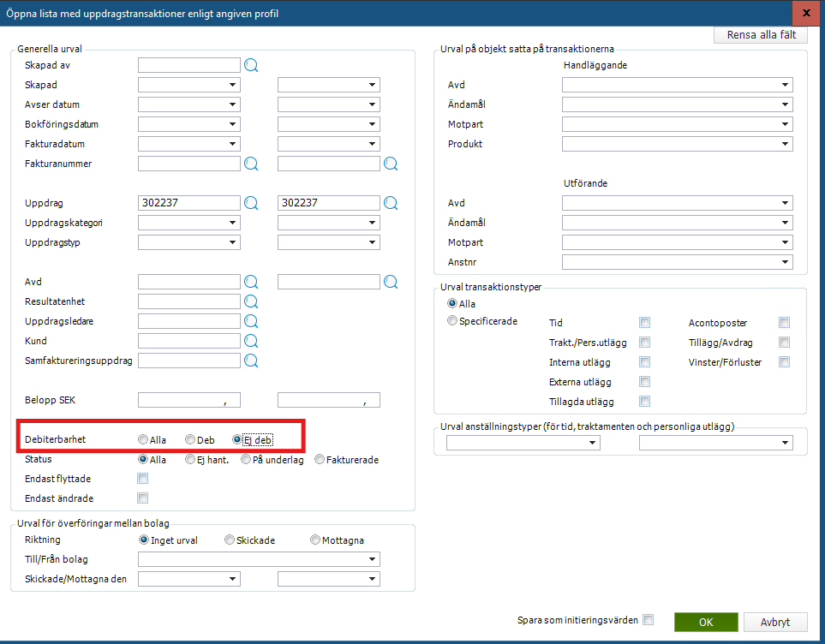Choose Status På underlag option
This screenshot has width=825, height=644.
[246, 459]
